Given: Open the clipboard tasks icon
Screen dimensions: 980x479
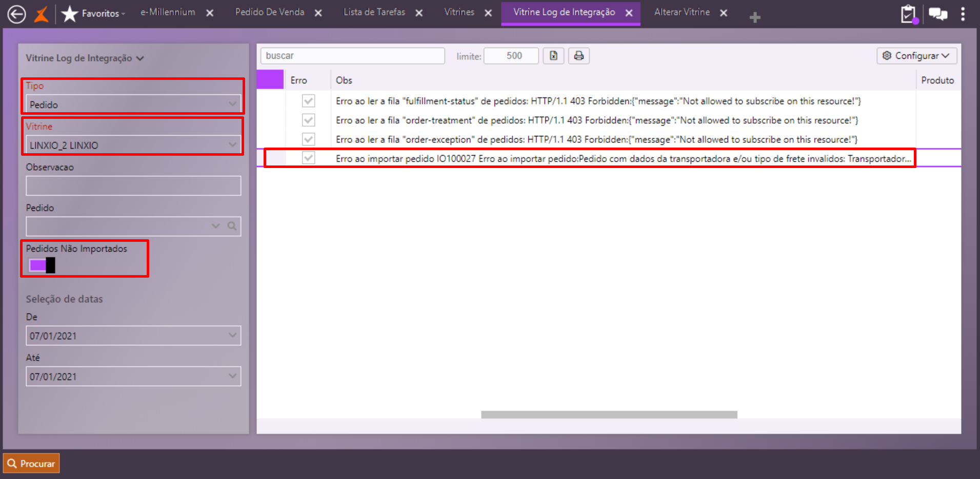Looking at the screenshot, I should point(908,14).
